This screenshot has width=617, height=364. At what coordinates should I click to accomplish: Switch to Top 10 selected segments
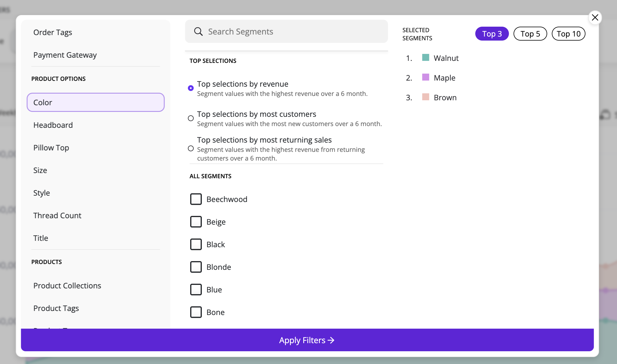point(568,34)
